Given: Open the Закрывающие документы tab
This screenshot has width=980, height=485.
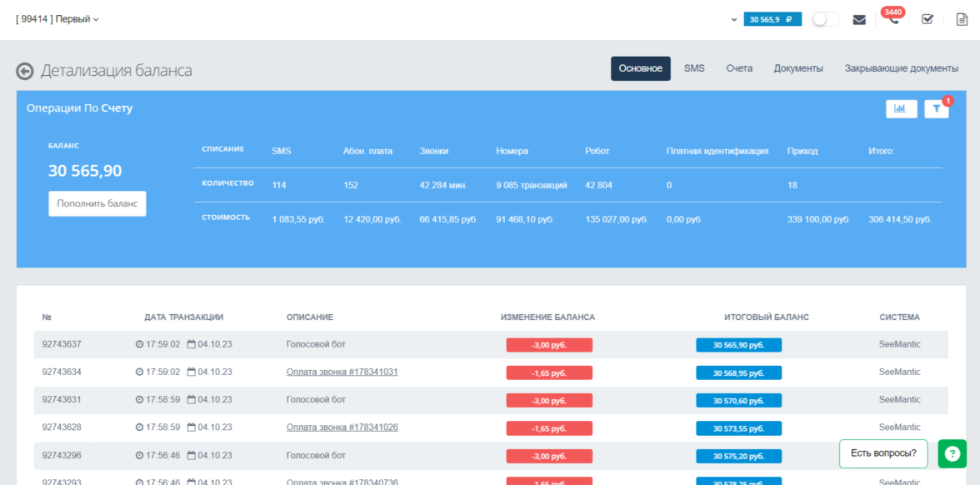Looking at the screenshot, I should click(x=901, y=68).
